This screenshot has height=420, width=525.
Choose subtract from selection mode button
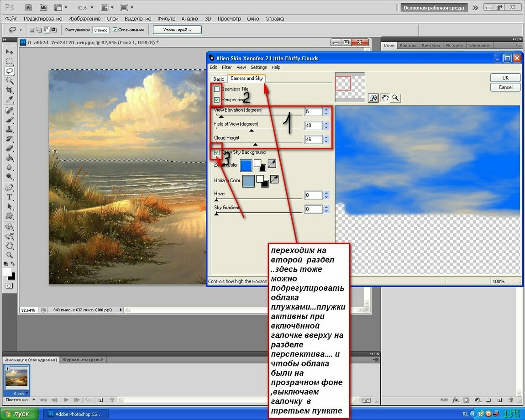(47, 30)
